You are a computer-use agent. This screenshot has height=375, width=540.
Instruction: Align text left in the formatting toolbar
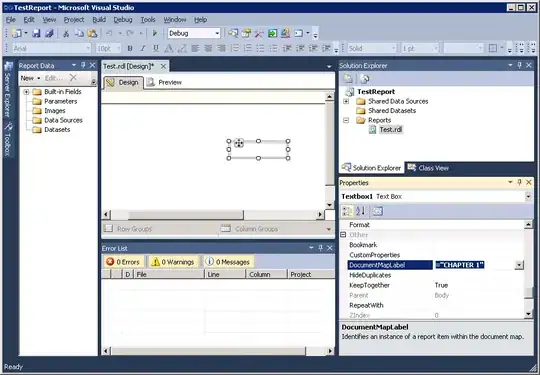[x=195, y=49]
